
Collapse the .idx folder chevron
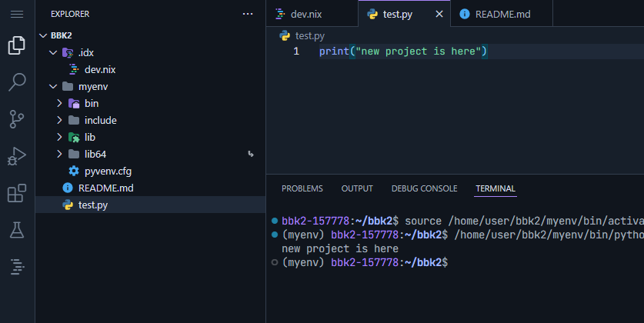tap(53, 52)
